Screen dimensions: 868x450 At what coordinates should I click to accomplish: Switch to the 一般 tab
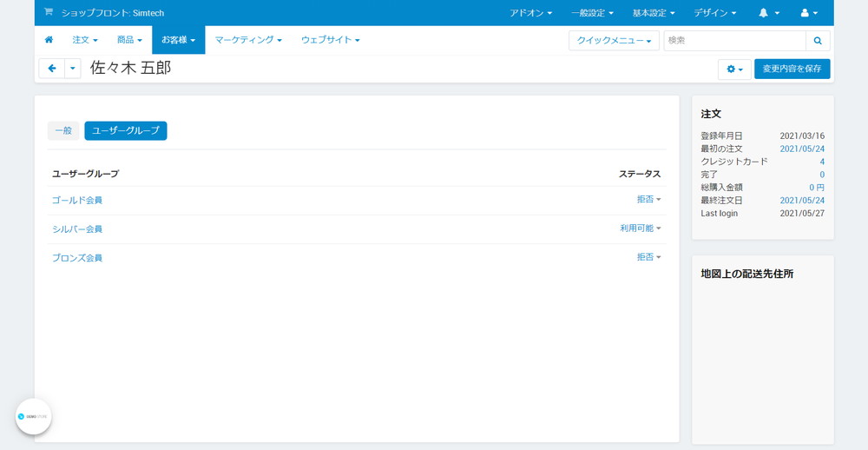click(63, 131)
